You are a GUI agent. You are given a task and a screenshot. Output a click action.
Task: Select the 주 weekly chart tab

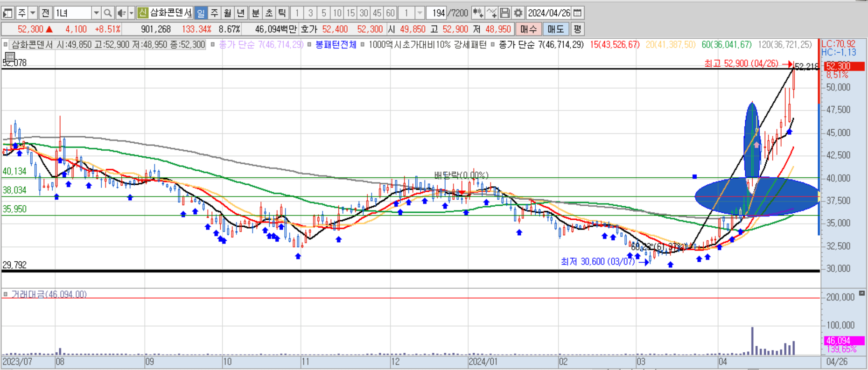pos(214,13)
